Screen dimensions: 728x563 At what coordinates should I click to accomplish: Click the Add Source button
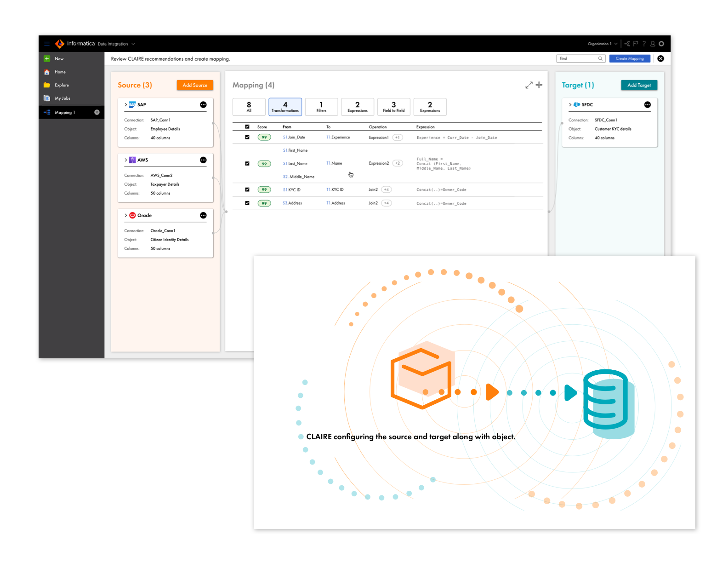click(x=195, y=85)
